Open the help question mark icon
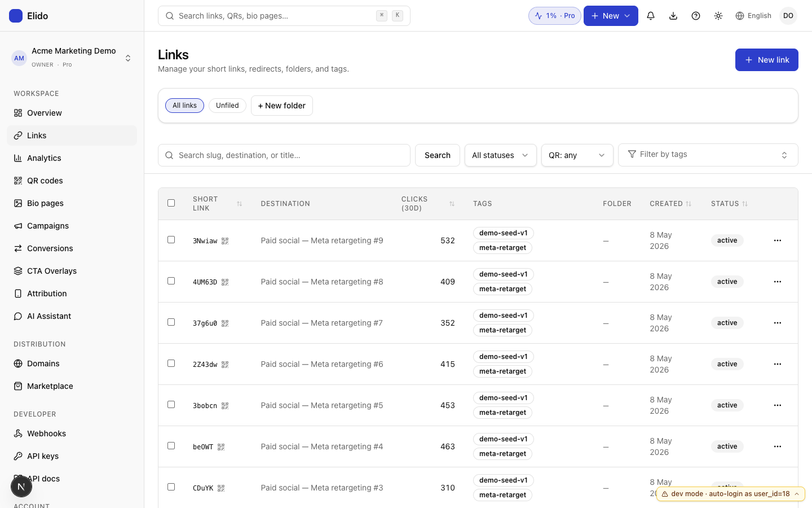The height and width of the screenshot is (508, 812). [x=696, y=16]
